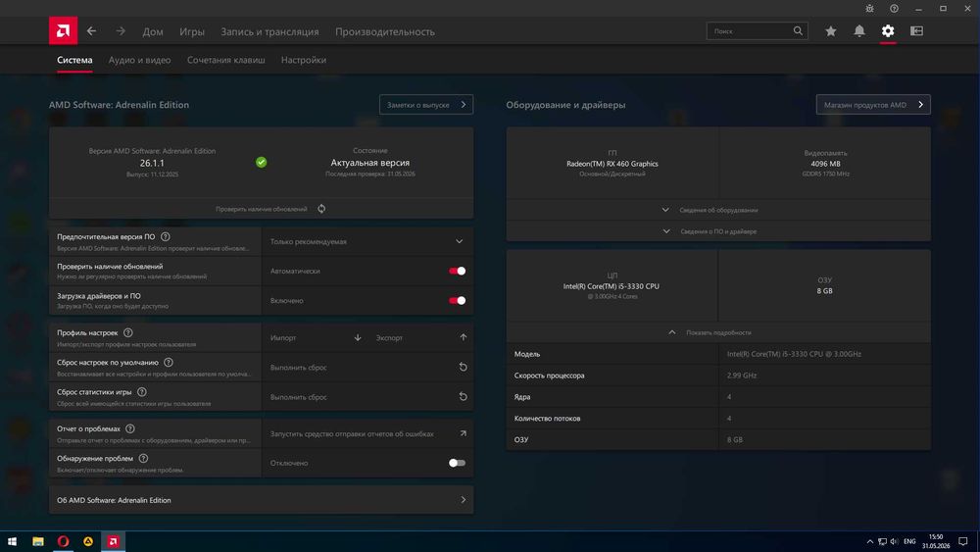
Task: Open the Дом tab
Action: (153, 31)
